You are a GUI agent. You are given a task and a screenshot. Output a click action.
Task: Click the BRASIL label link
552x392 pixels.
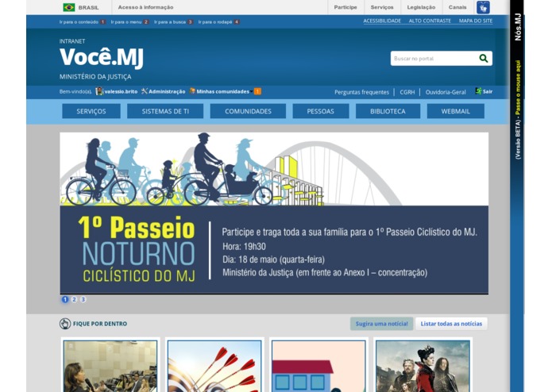pyautogui.click(x=88, y=7)
